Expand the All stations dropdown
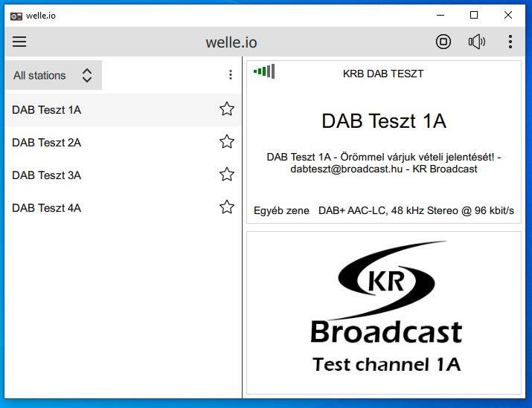 point(54,75)
